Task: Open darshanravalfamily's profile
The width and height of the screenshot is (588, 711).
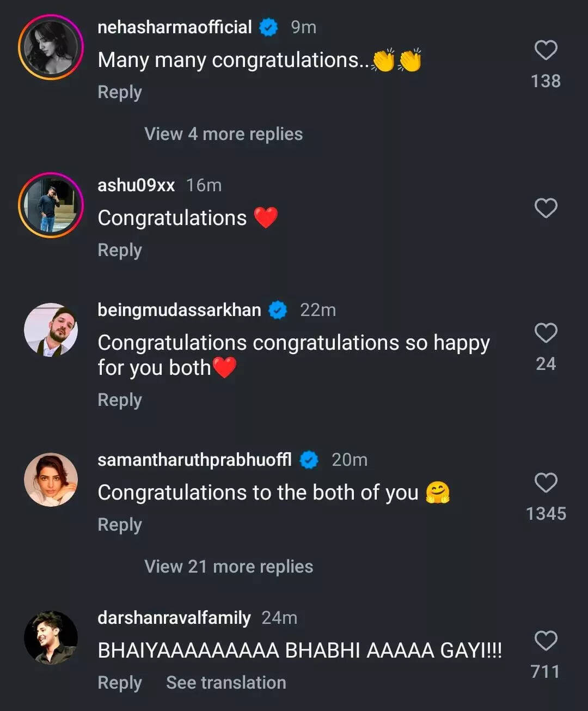Action: coord(173,618)
